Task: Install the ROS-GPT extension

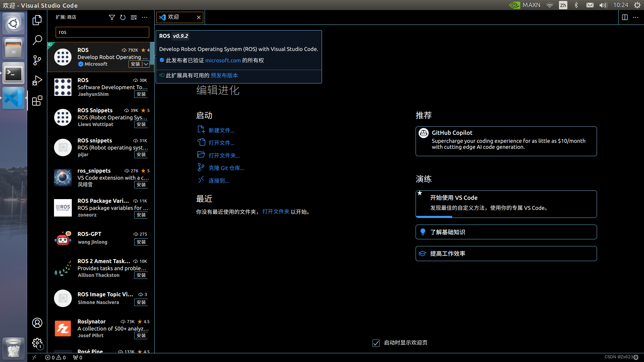Action: click(141, 242)
